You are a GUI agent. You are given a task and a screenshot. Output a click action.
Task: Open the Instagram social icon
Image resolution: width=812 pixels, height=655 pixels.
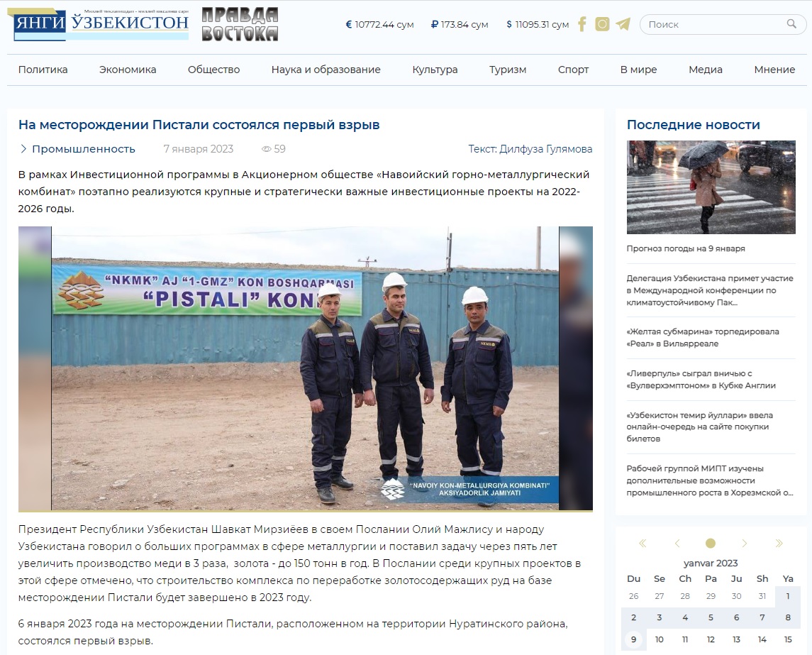click(x=602, y=24)
